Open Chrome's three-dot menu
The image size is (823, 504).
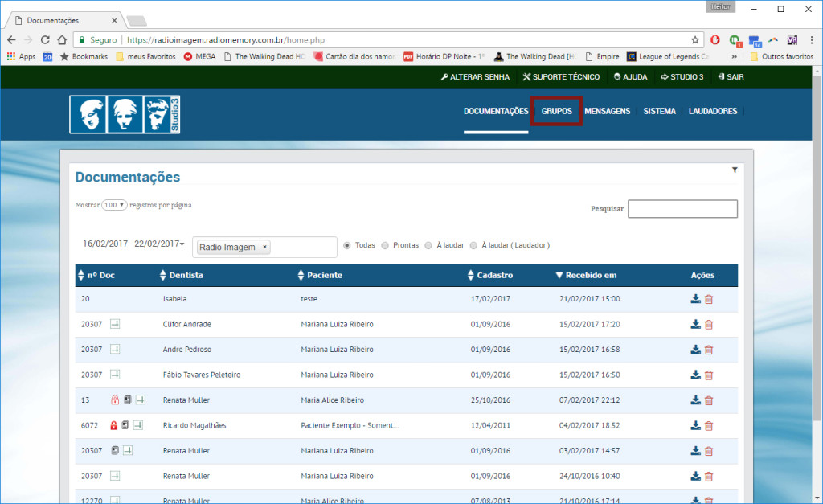pos(812,40)
